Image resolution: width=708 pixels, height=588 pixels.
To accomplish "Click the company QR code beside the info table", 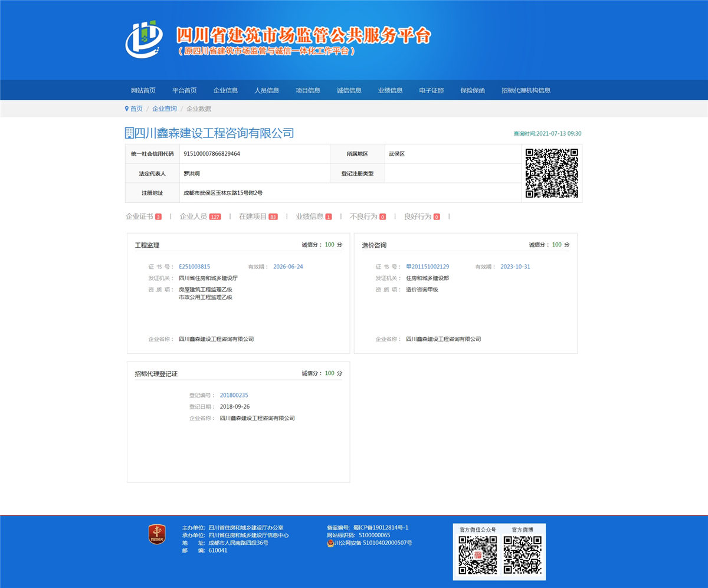I will (x=551, y=173).
